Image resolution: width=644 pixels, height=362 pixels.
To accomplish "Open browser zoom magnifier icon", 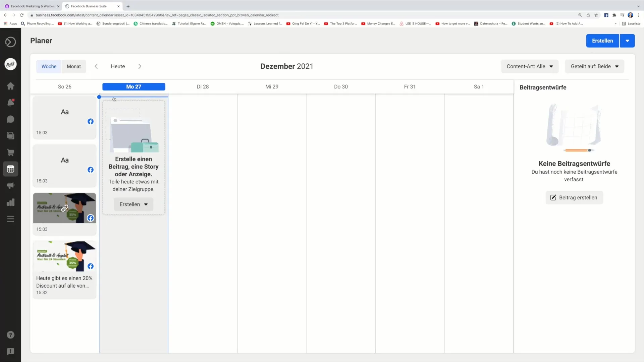I will pyautogui.click(x=580, y=15).
